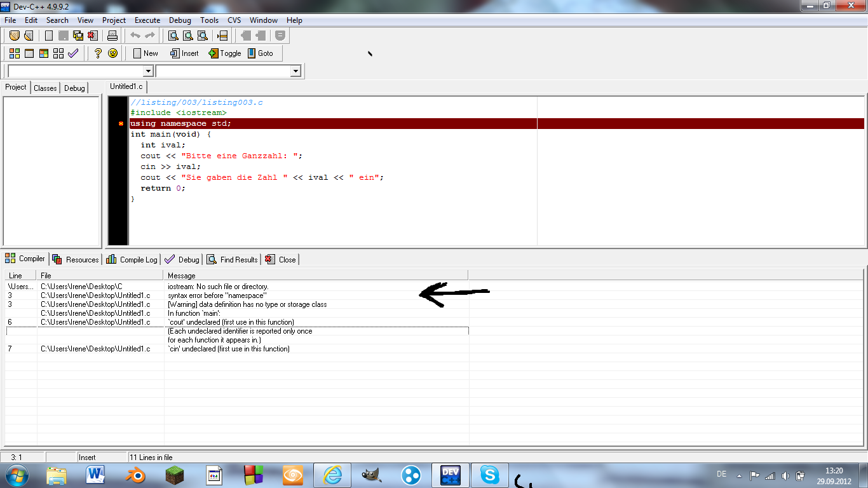Click the Save All floppy disks icon
The image size is (868, 488).
[78, 36]
